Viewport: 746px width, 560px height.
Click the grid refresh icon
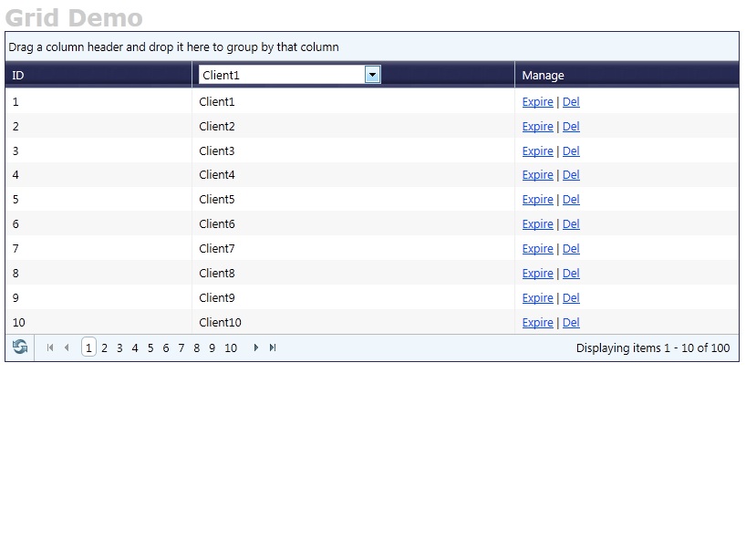(20, 347)
